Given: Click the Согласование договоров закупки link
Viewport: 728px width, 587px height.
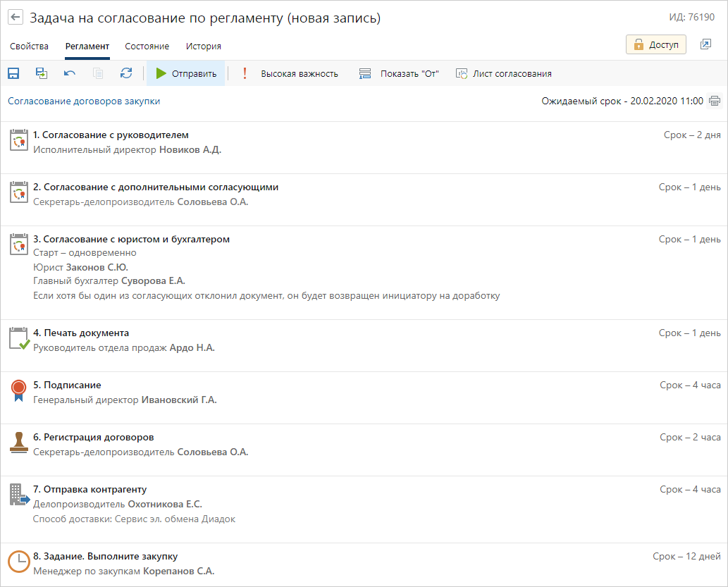Looking at the screenshot, I should point(84,101).
